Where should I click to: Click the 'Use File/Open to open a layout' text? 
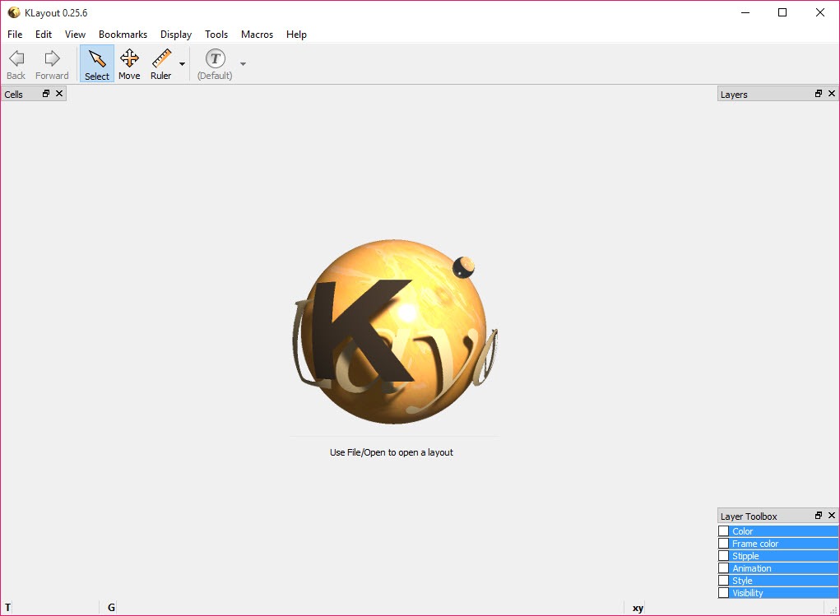tap(391, 452)
